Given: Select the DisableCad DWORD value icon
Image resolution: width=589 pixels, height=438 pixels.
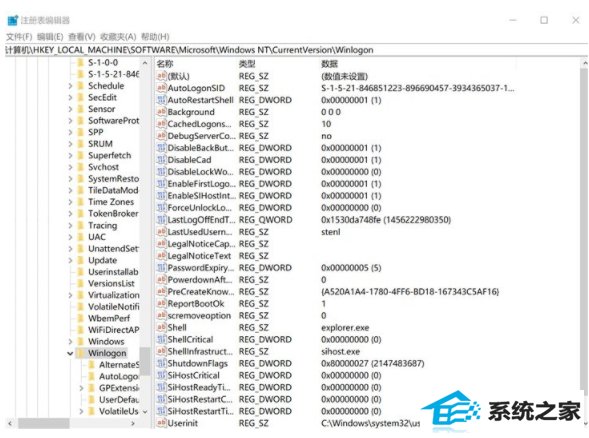Looking at the screenshot, I should (161, 160).
